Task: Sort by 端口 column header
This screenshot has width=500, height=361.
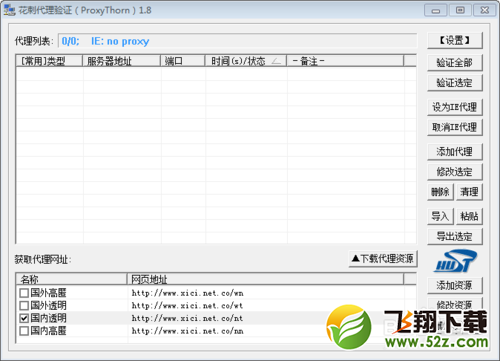Action: [183, 61]
